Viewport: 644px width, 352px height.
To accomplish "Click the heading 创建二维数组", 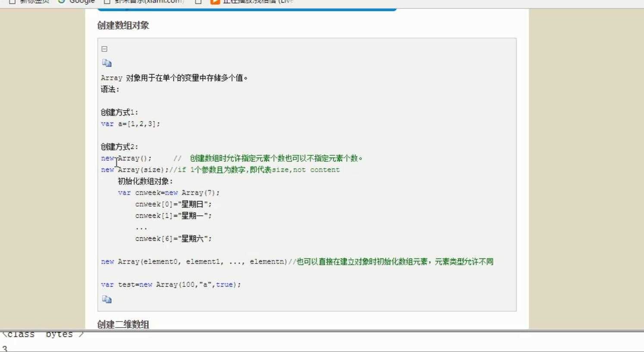I will [123, 324].
